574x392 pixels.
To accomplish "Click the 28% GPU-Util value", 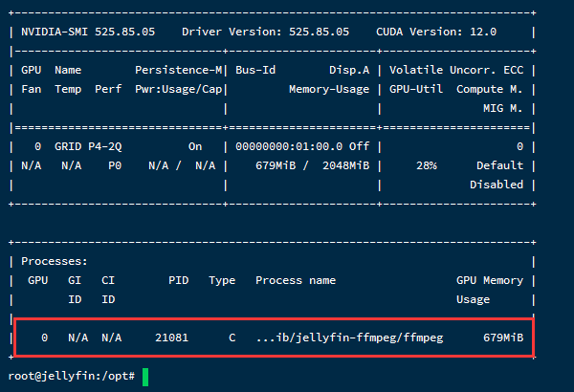I will pos(427,165).
